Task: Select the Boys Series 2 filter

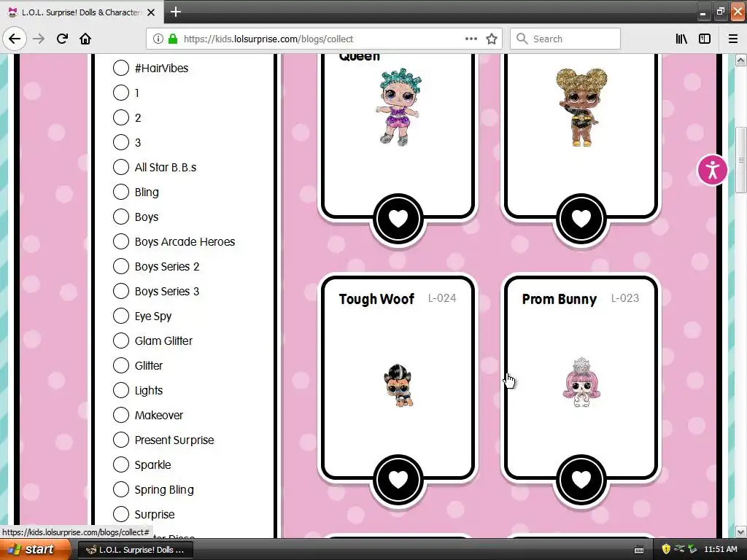Action: coord(121,265)
